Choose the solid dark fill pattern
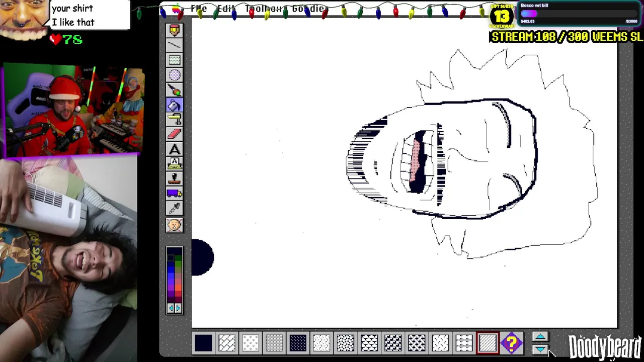 203,343
